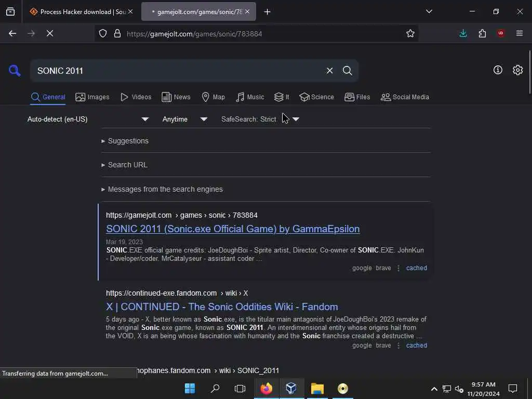
Task: Open network status tray icon
Action: pyautogui.click(x=446, y=389)
